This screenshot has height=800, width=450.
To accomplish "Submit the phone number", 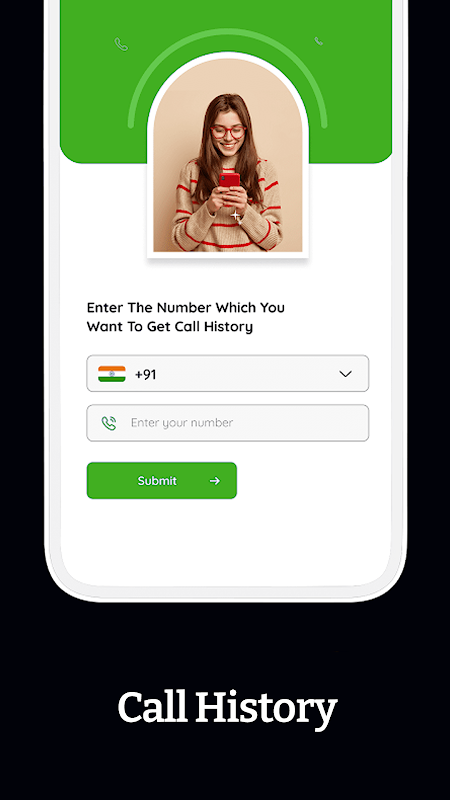I will click(162, 481).
